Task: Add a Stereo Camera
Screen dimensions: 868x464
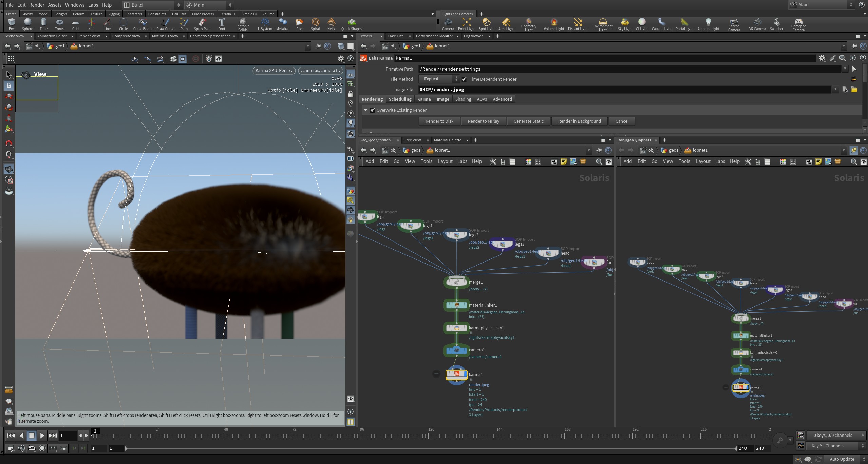Action: [x=734, y=25]
